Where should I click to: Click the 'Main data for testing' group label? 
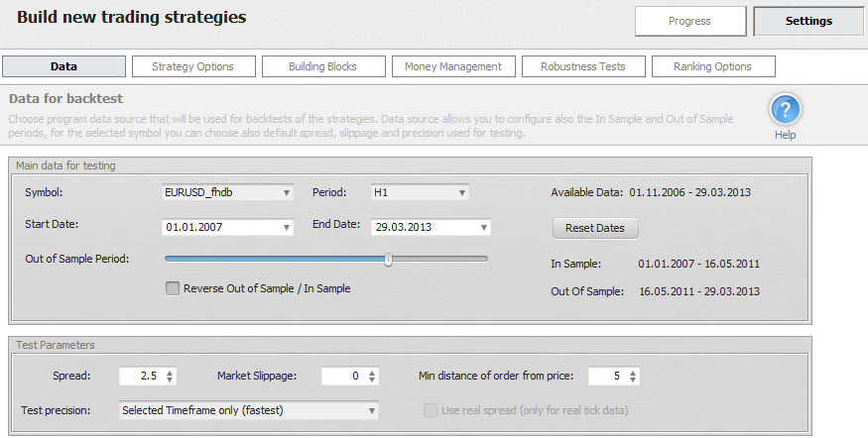[x=65, y=165]
